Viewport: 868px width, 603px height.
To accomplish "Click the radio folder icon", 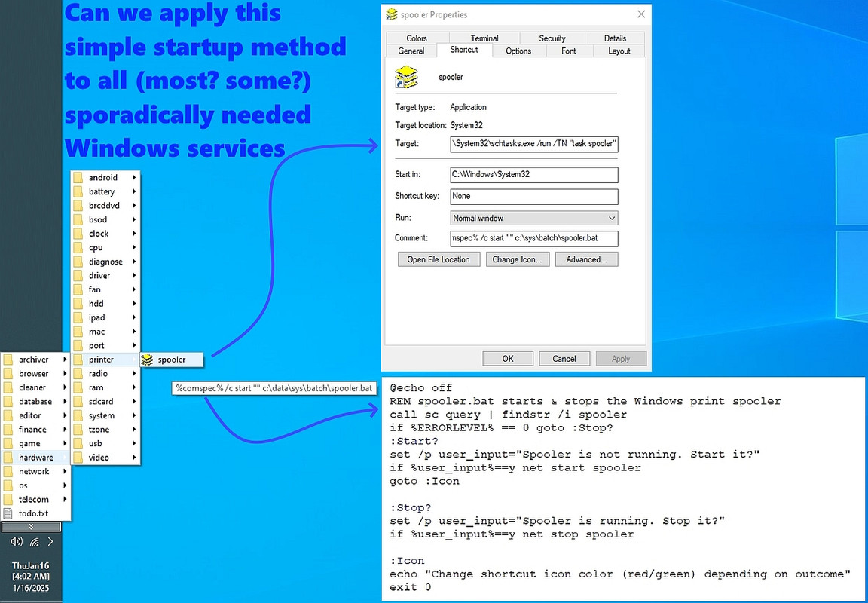I will point(78,374).
